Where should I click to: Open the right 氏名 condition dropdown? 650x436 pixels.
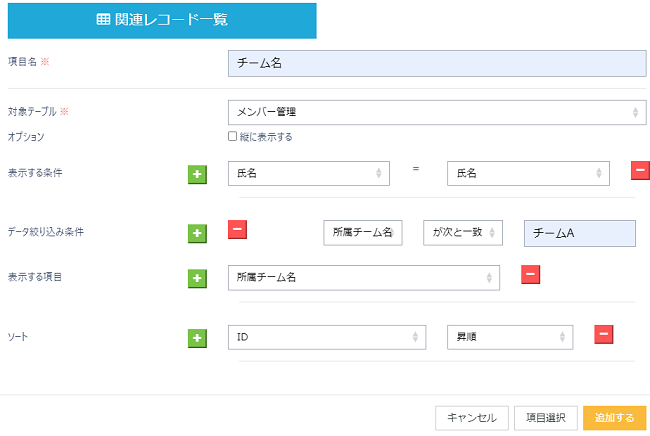click(527, 174)
